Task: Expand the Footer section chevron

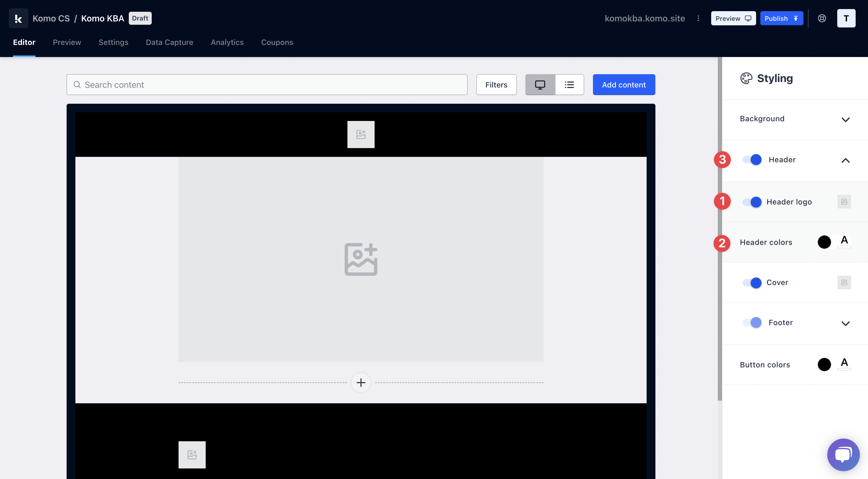Action: pyautogui.click(x=845, y=323)
